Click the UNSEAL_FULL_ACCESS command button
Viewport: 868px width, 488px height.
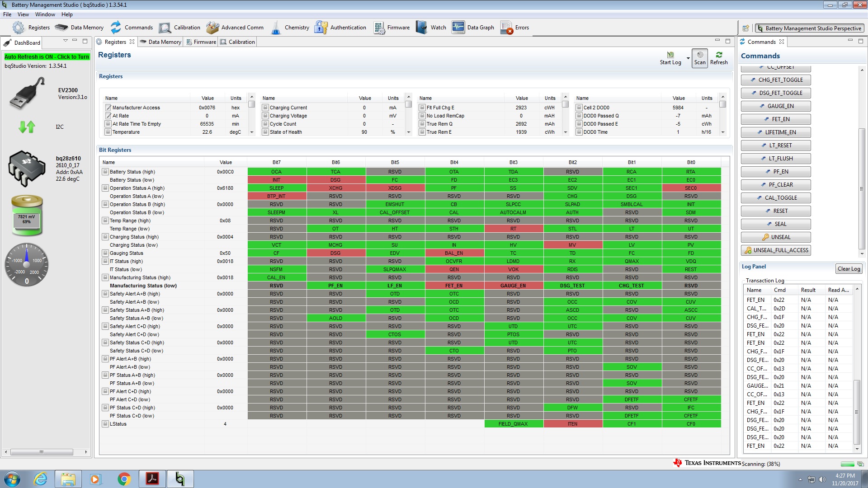[776, 250]
